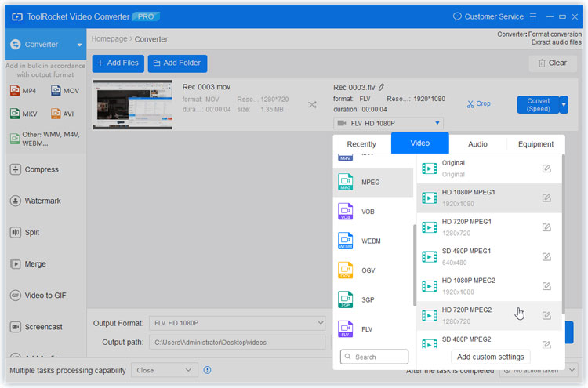Image resolution: width=588 pixels, height=388 pixels.
Task: Expand the Convert (Speed) arrow dropdown
Action: 564,104
